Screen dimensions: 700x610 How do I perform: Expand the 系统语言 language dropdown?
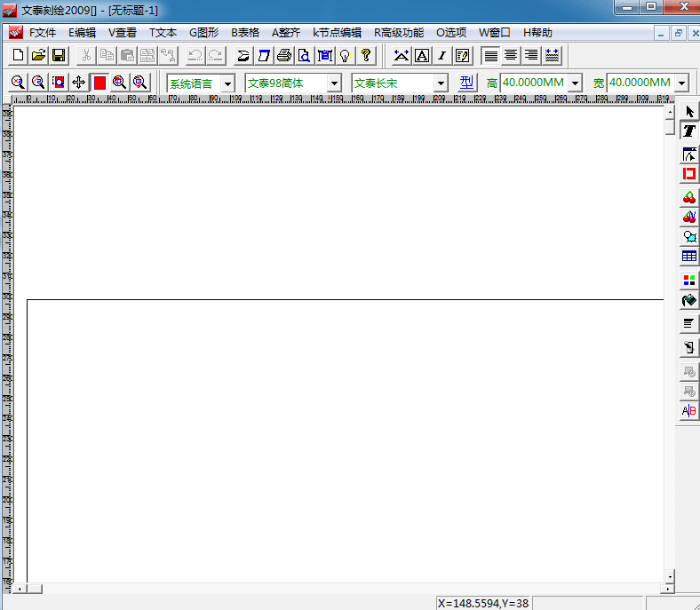(227, 83)
